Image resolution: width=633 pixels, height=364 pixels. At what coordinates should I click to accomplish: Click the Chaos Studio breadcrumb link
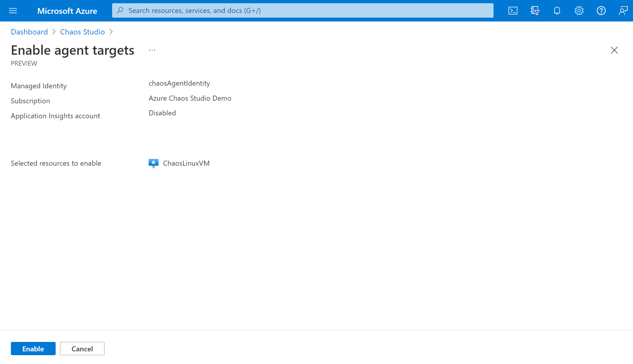pos(82,31)
